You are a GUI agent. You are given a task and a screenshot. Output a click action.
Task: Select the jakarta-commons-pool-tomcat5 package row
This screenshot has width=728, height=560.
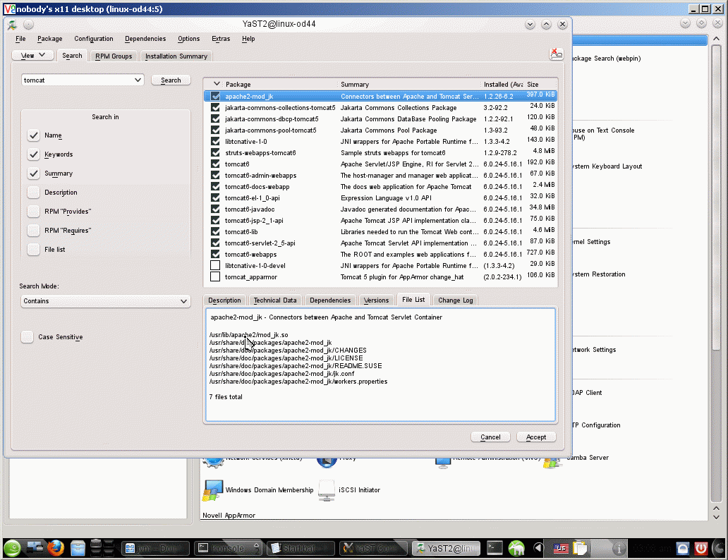380,130
